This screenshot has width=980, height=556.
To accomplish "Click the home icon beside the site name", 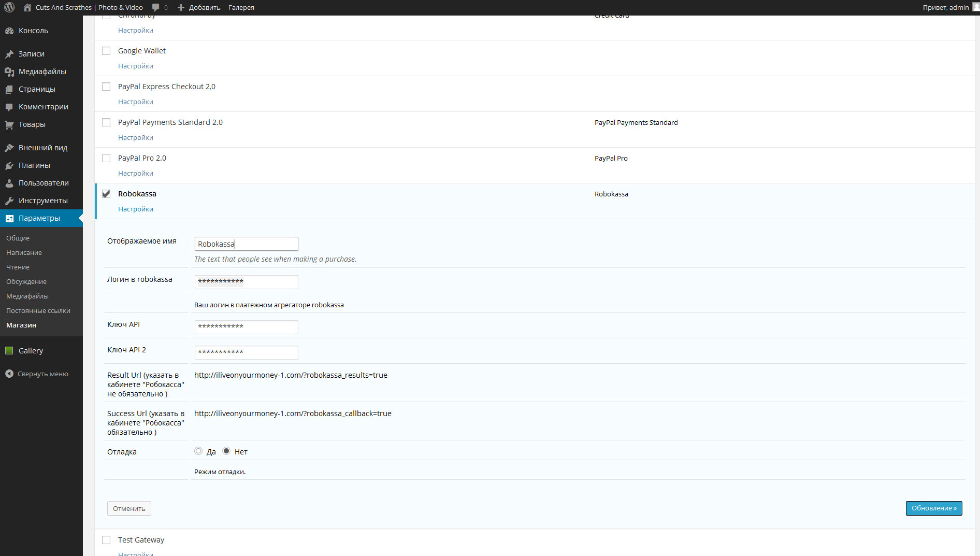I will click(27, 7).
